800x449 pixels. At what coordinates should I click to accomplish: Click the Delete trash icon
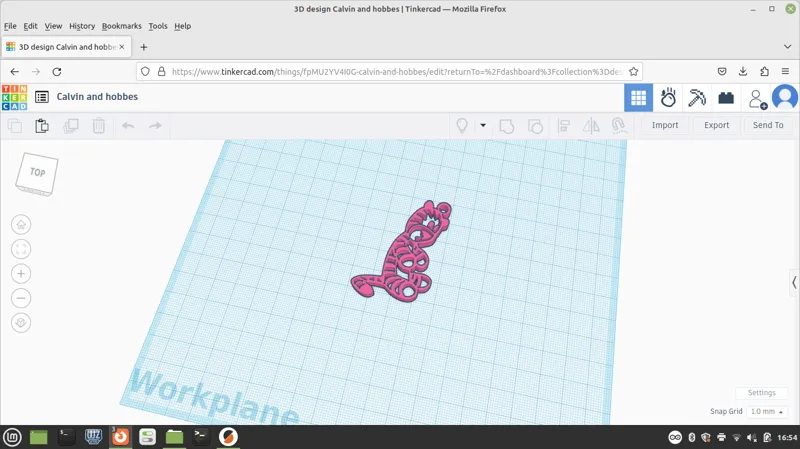pos(98,126)
